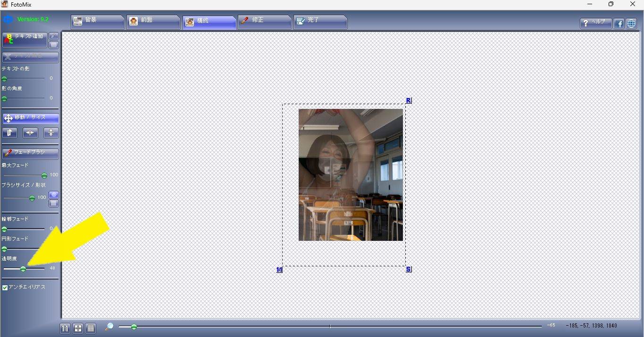Open the ヘルプ help button
This screenshot has height=337, width=644.
[595, 23]
